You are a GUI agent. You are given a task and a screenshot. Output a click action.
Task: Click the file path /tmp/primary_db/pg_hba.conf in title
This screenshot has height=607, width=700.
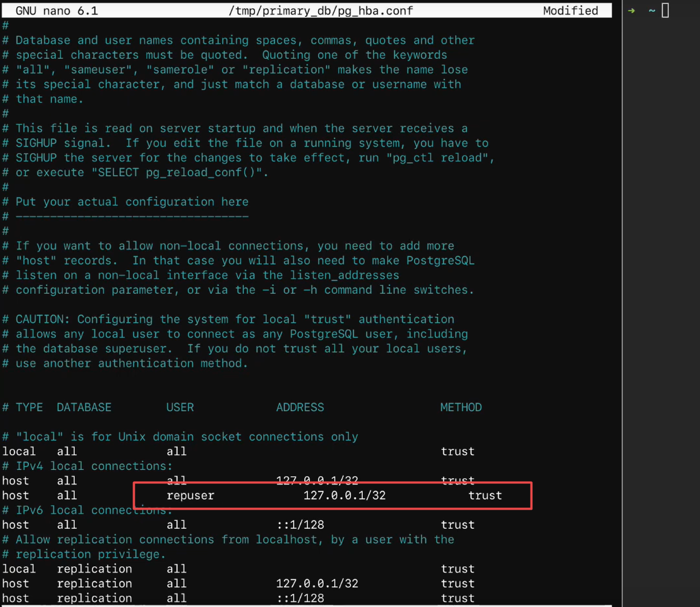click(321, 11)
